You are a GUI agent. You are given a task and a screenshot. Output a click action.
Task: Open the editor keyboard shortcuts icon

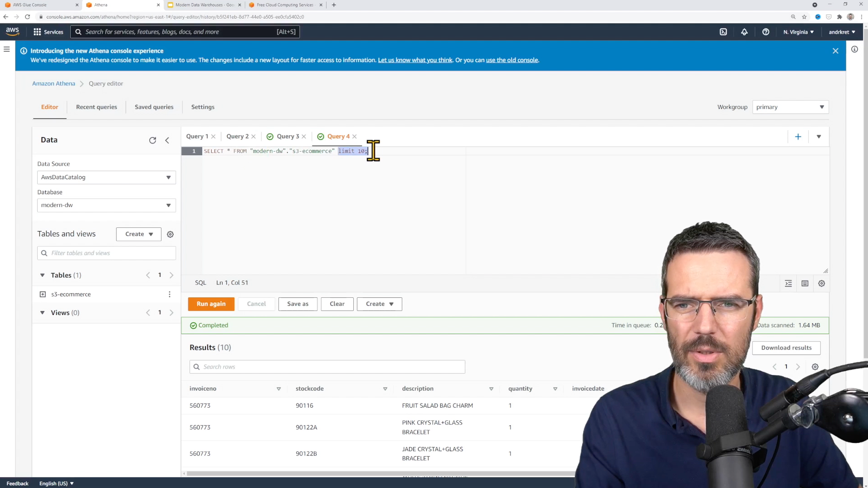(x=805, y=283)
